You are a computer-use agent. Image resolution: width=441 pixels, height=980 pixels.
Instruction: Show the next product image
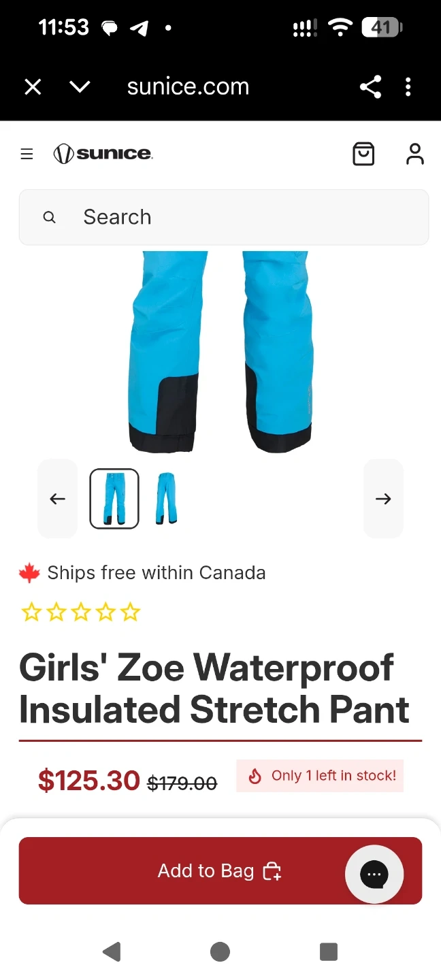tap(383, 499)
